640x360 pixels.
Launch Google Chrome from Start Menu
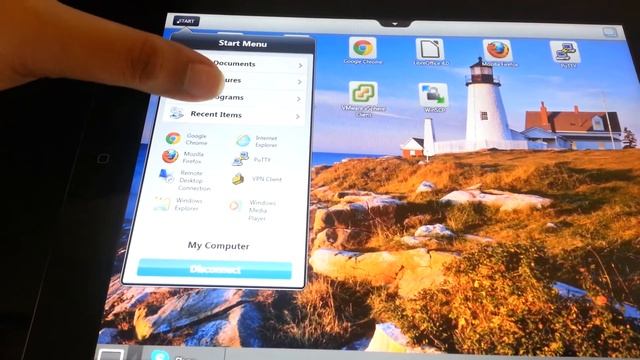[186, 139]
